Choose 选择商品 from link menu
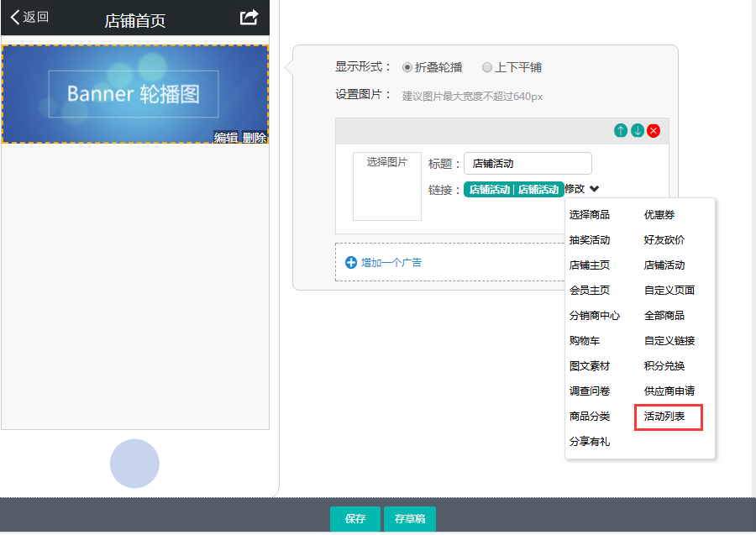 (589, 215)
